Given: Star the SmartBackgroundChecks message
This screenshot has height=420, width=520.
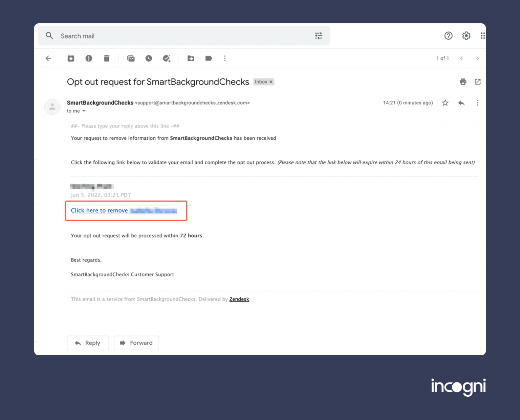Looking at the screenshot, I should click(445, 103).
